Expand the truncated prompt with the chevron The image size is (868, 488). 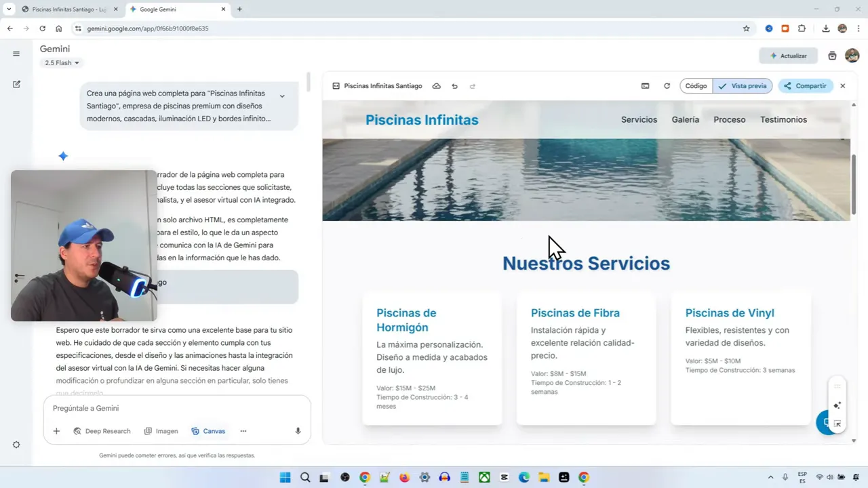(282, 96)
